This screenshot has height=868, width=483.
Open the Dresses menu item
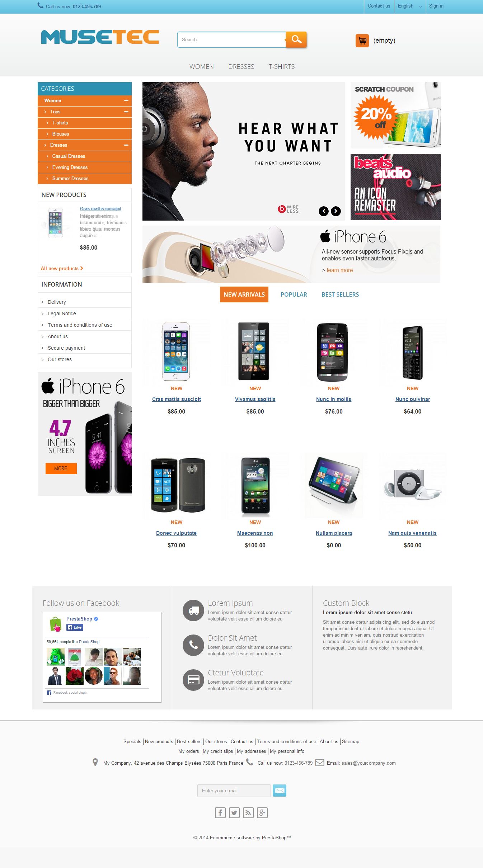(x=241, y=67)
